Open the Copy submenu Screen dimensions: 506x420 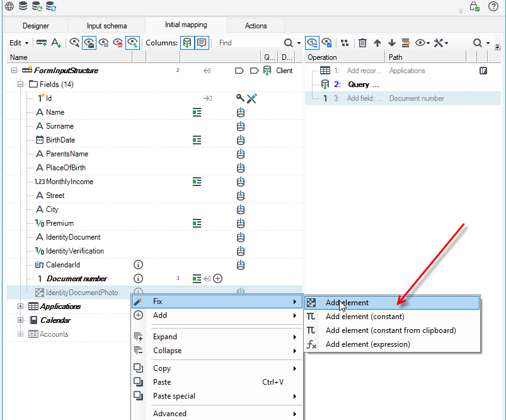point(217,368)
